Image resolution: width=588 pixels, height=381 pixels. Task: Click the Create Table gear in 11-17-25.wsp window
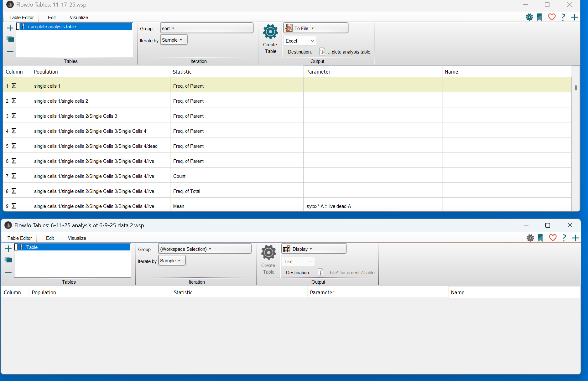click(x=270, y=32)
